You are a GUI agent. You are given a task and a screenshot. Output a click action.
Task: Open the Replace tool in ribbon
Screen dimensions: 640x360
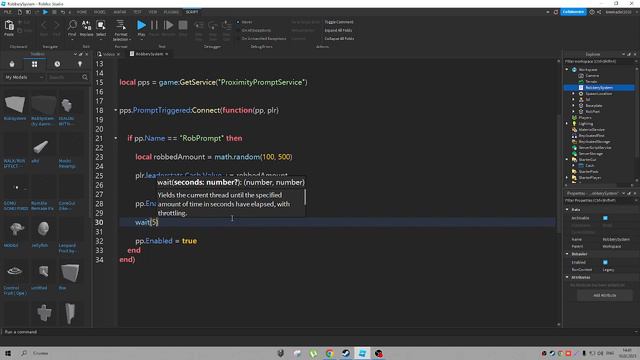pos(86,28)
